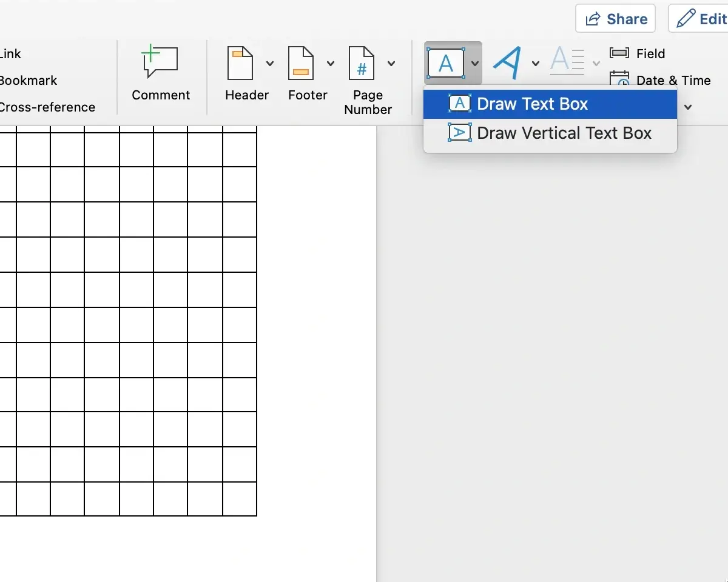728x582 pixels.
Task: Insert a Drop Cap
Action: coord(566,61)
